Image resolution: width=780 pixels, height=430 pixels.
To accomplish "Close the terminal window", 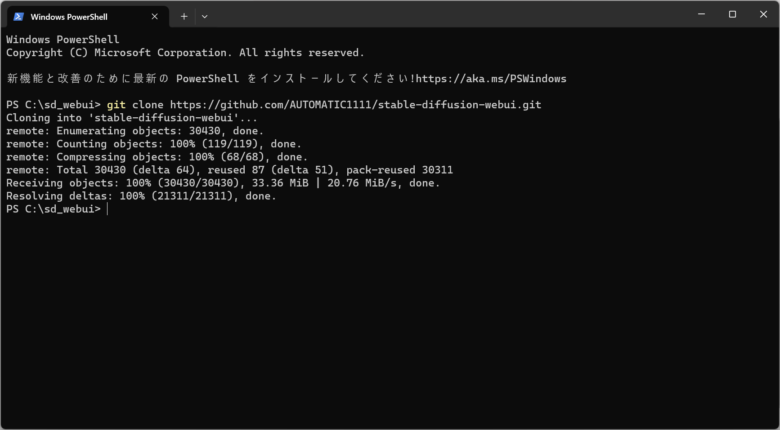I will (764, 14).
